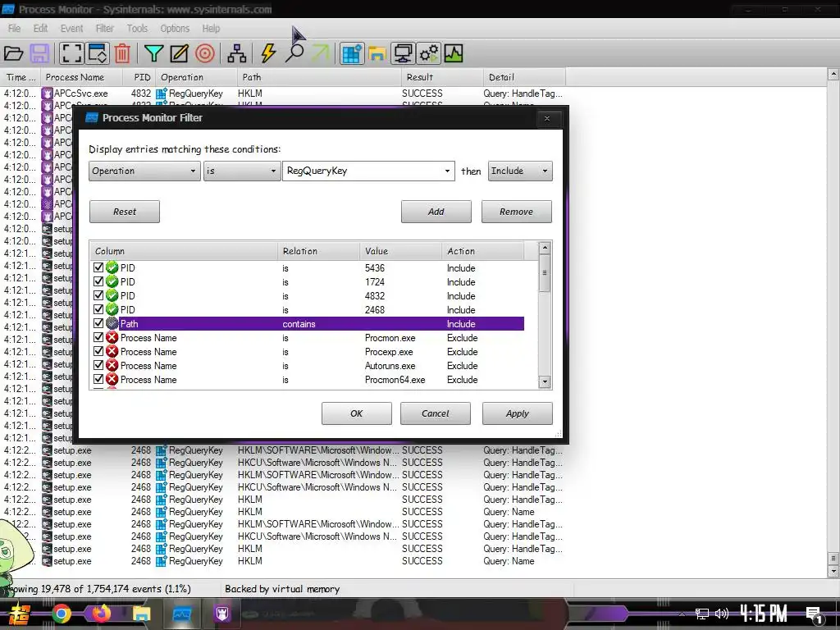
Task: Toggle Show Registry Activity icon
Action: [351, 53]
